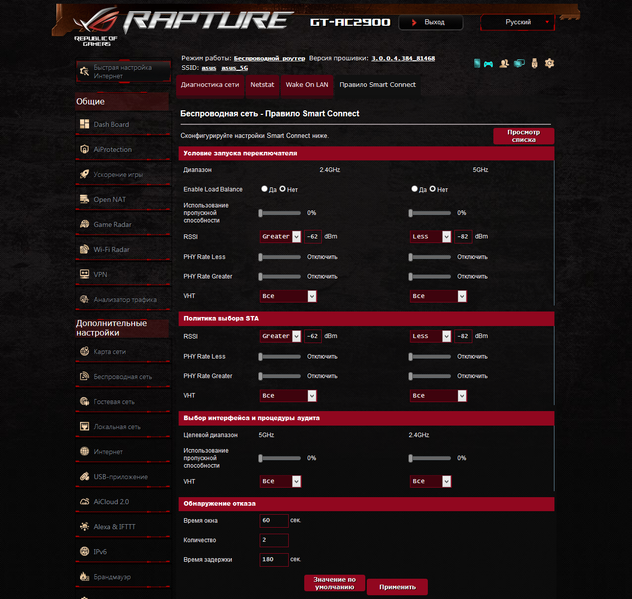The height and width of the screenshot is (599, 632).
Task: Click the 5GHz trigger PHY Rate Less slider
Action: click(430, 257)
